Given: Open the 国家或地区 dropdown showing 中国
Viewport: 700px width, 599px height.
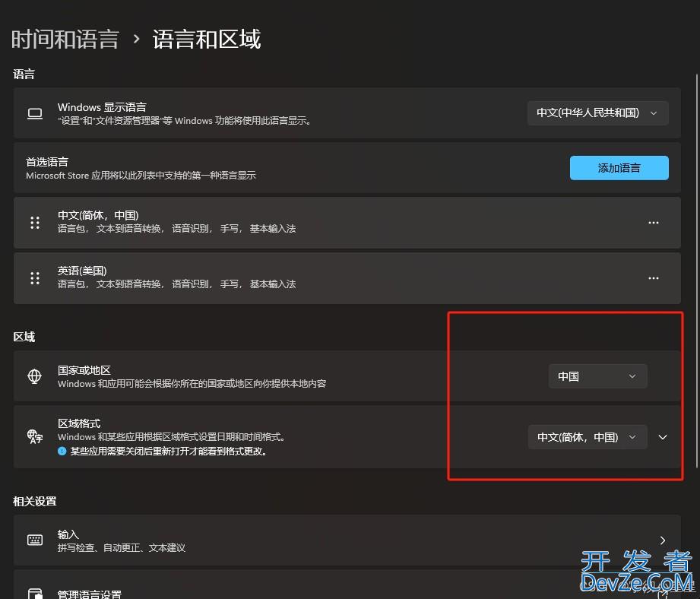Looking at the screenshot, I should coord(597,376).
